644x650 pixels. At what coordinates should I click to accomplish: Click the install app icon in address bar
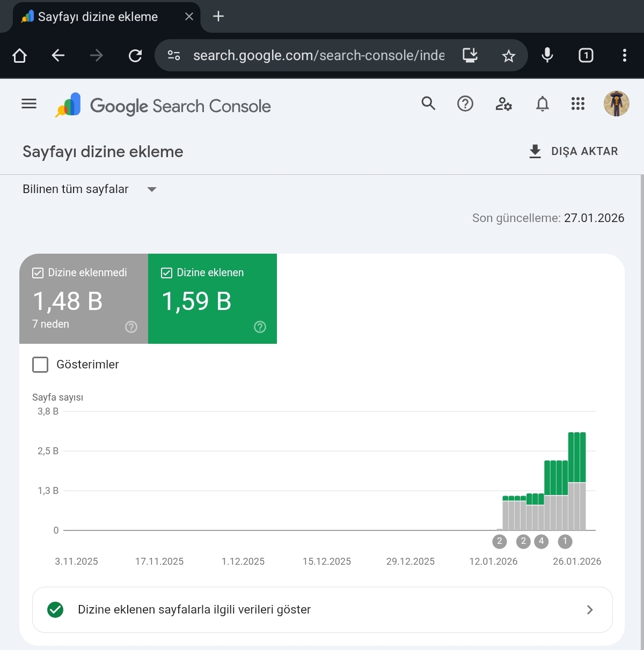tap(470, 55)
